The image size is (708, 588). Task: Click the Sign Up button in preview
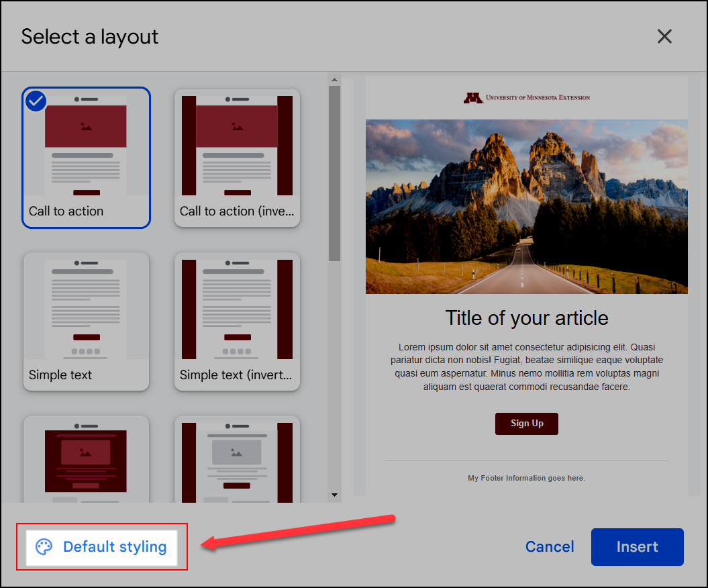(527, 424)
